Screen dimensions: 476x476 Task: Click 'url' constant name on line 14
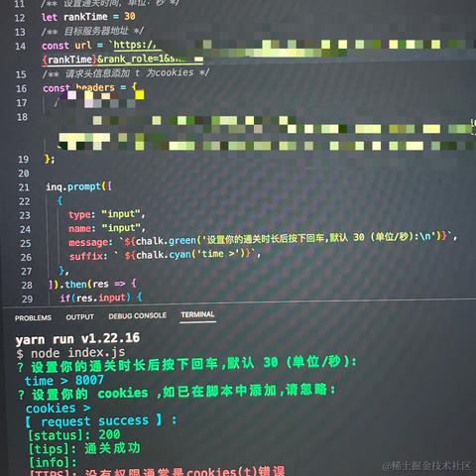pyautogui.click(x=83, y=46)
